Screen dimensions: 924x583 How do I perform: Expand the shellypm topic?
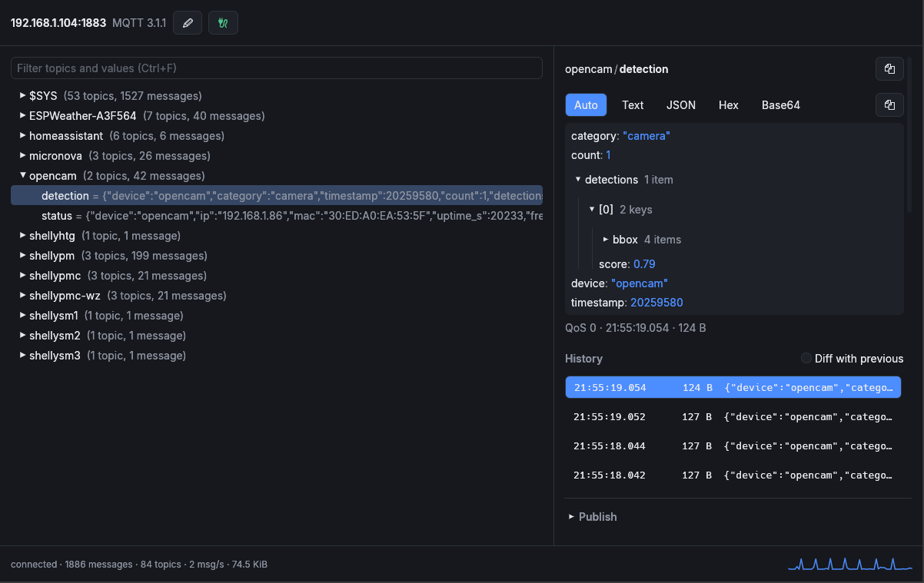point(23,256)
